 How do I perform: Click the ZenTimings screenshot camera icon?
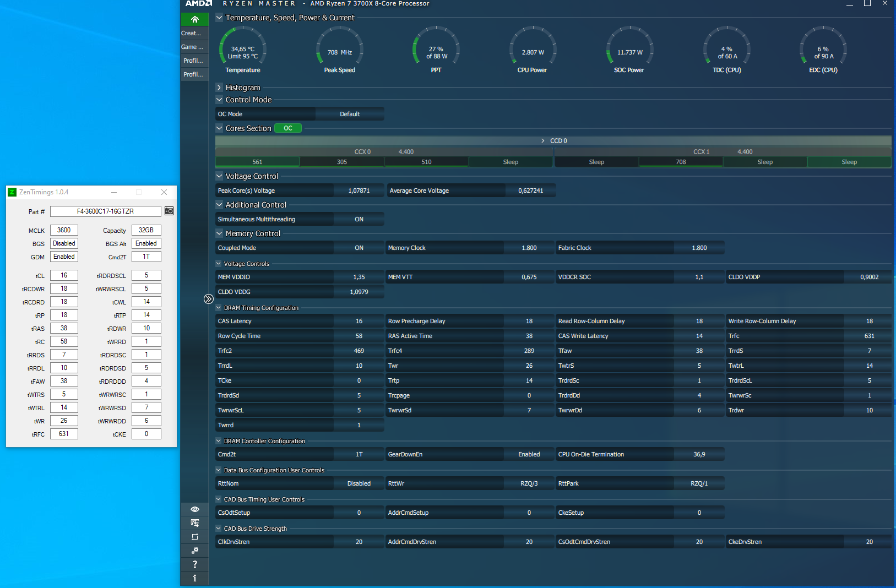(x=169, y=211)
